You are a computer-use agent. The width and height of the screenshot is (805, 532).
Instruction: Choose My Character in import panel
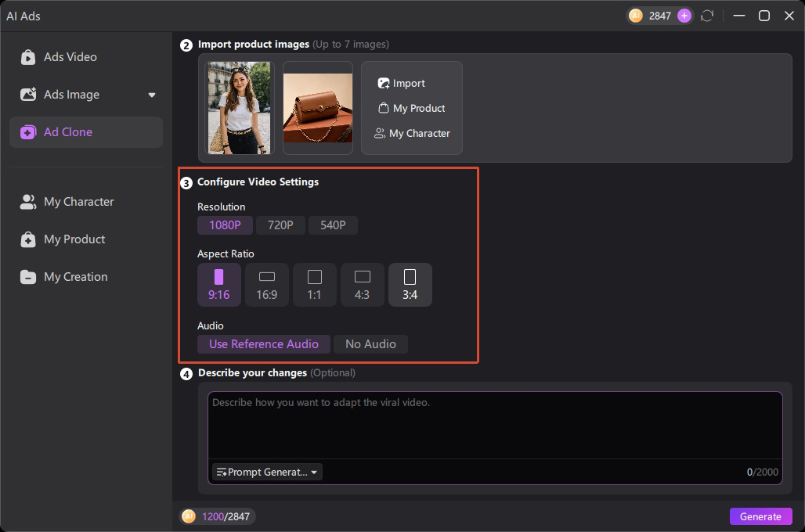coord(412,133)
